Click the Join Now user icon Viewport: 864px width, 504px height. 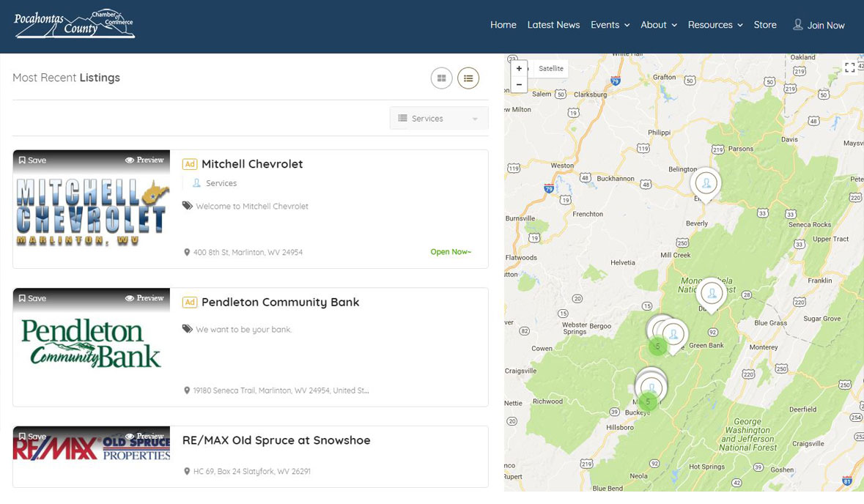(797, 25)
